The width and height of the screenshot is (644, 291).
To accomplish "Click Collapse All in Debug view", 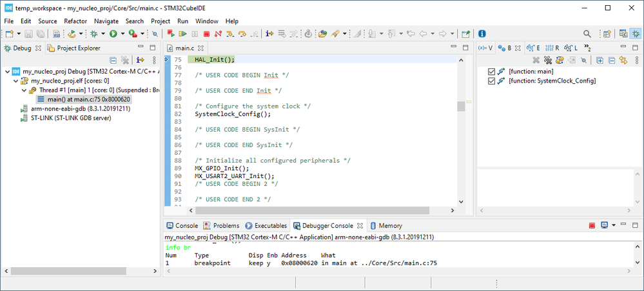I will tap(113, 60).
